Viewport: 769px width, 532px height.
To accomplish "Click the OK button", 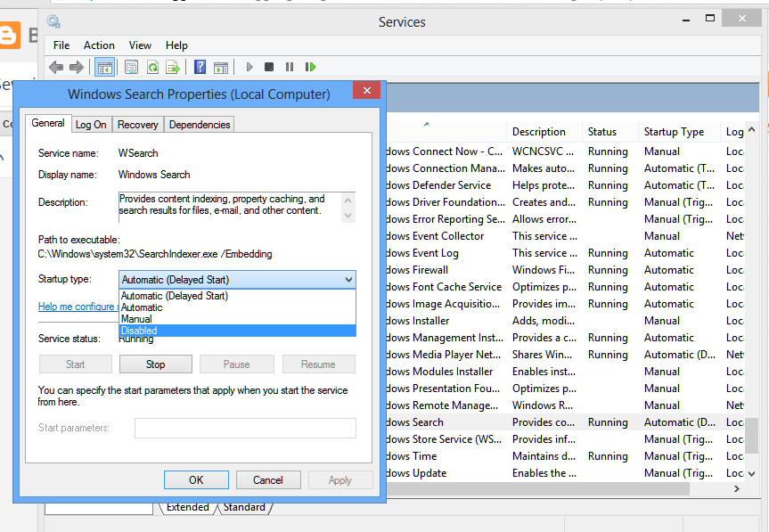I will [x=196, y=480].
